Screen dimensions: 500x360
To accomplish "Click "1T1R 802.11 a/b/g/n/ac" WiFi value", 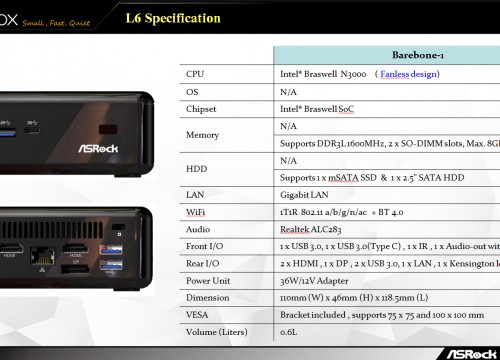I will pyautogui.click(x=342, y=212).
